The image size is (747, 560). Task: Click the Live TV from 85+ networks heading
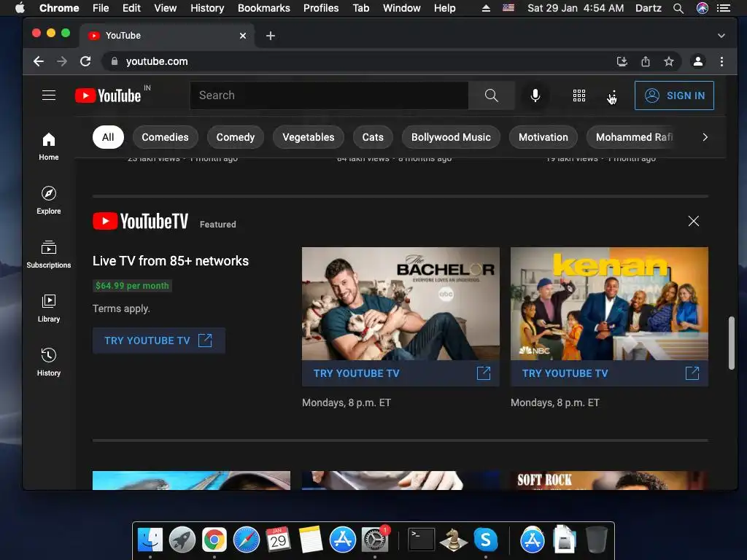[x=171, y=261]
